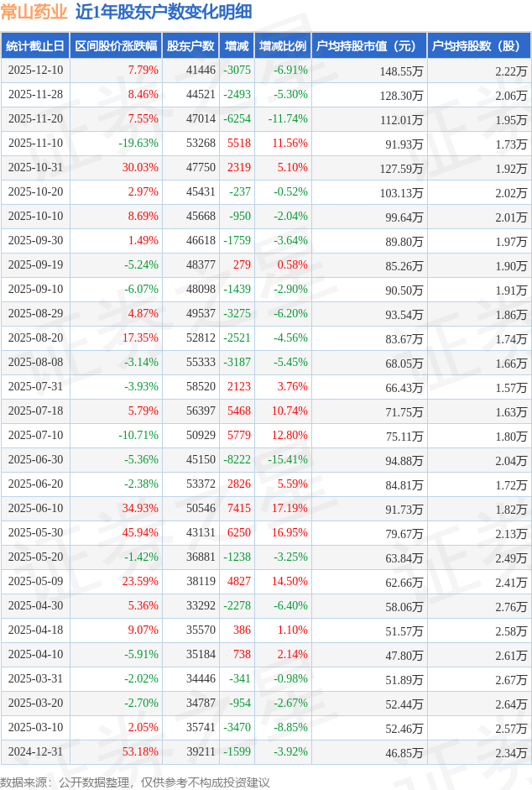Select the 区间股价涨跌幅 column header
This screenshot has width=532, height=790.
[116, 46]
